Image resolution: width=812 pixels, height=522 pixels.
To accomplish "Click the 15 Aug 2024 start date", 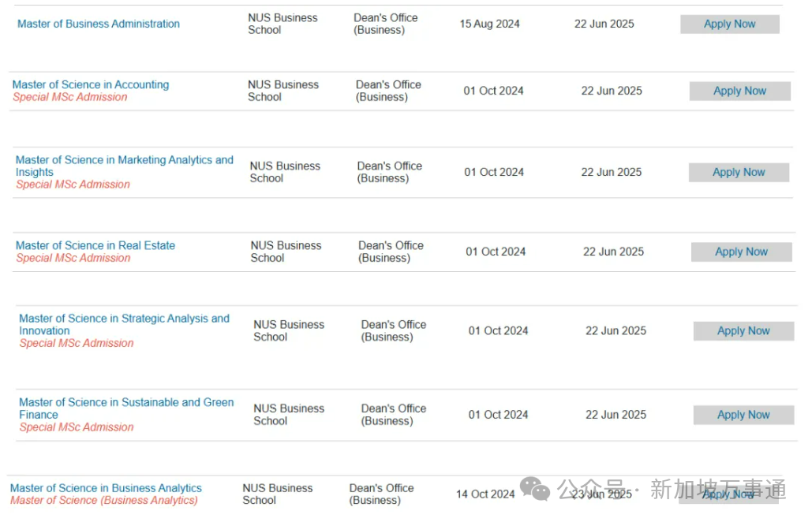I will point(489,24).
